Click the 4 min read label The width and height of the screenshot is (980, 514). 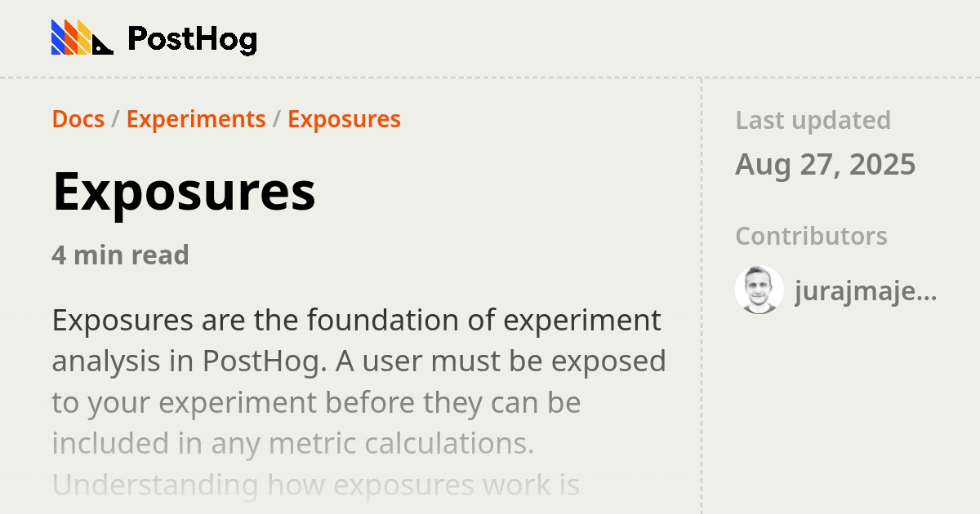pyautogui.click(x=120, y=255)
